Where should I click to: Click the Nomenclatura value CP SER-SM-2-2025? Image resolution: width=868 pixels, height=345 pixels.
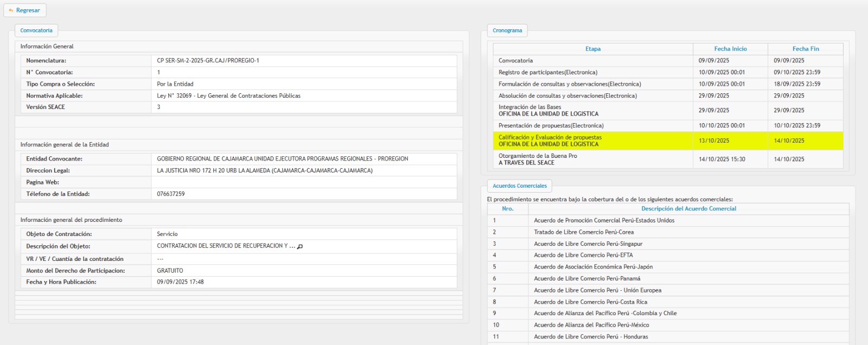click(x=208, y=61)
